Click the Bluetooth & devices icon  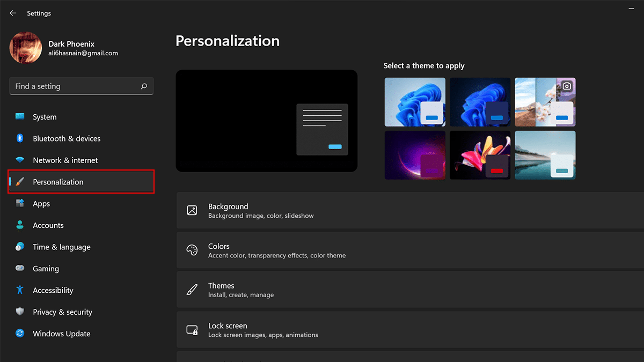coord(20,138)
